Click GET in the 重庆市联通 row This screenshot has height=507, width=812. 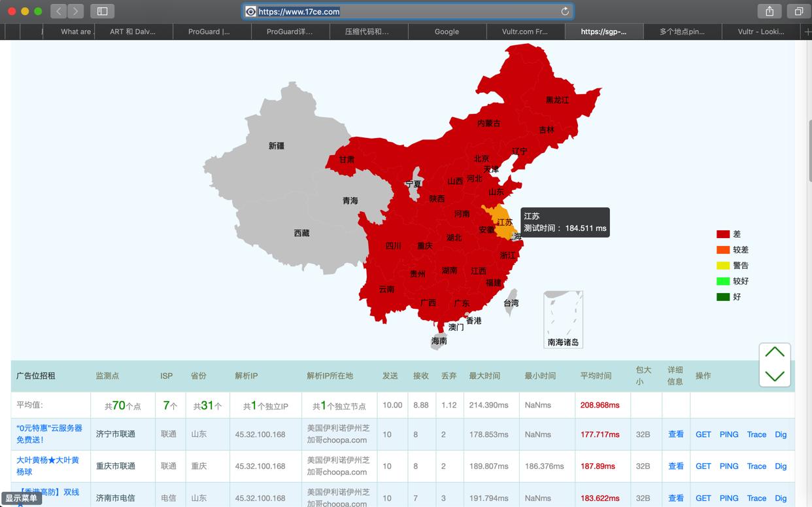(x=703, y=466)
